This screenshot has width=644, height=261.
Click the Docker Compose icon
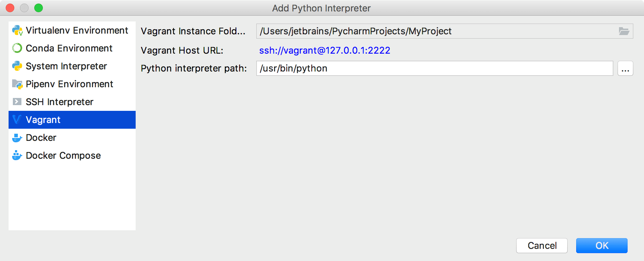tap(17, 156)
